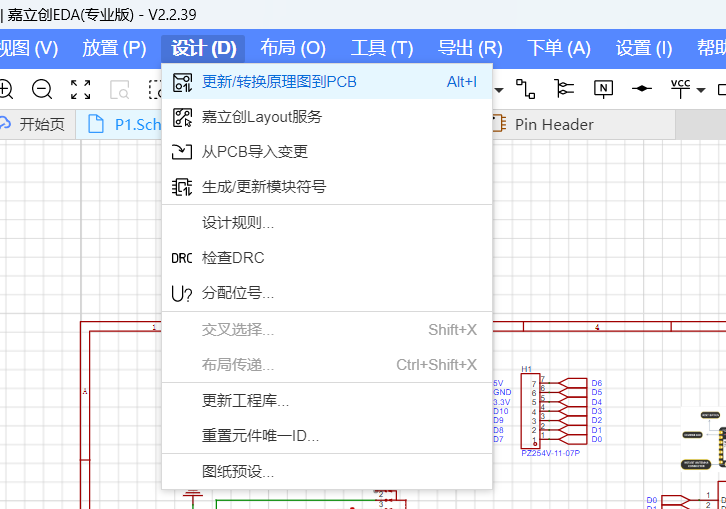The width and height of the screenshot is (726, 509).
Task: Choose 生成/更新模块符号 menu entry
Action: pyautogui.click(x=327, y=187)
